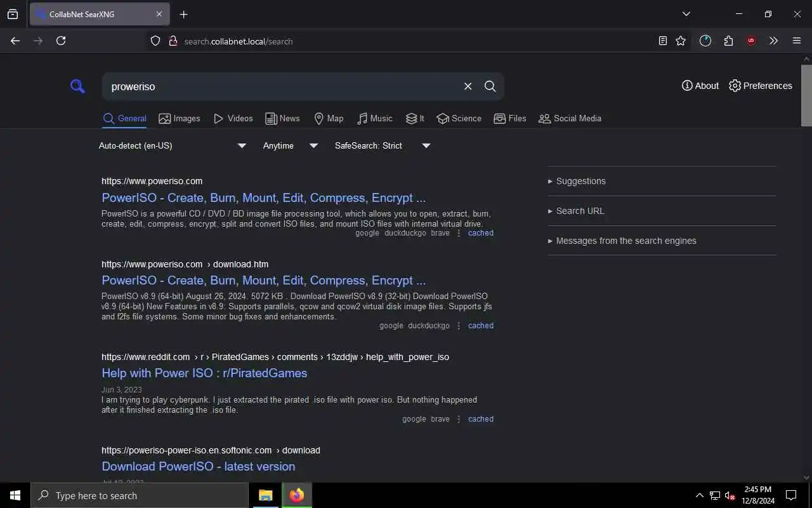Show more tools overflow chevron
Image resolution: width=812 pixels, height=508 pixels.
pyautogui.click(x=773, y=41)
